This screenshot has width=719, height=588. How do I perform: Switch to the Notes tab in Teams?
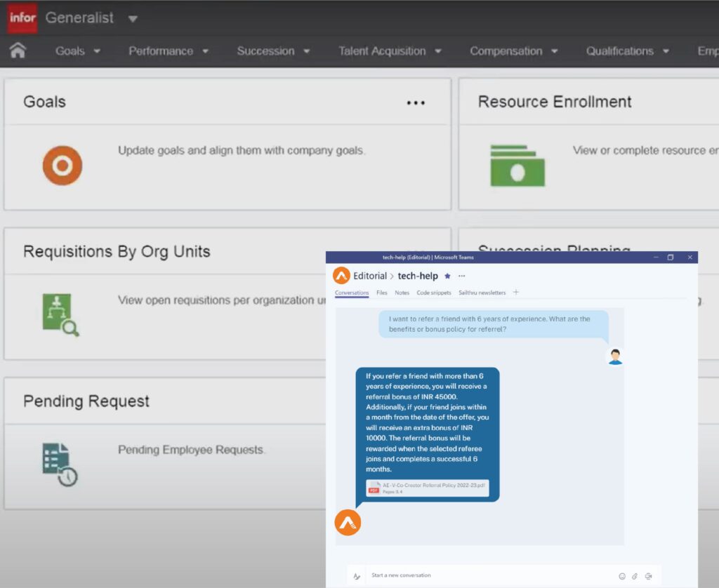tap(402, 293)
